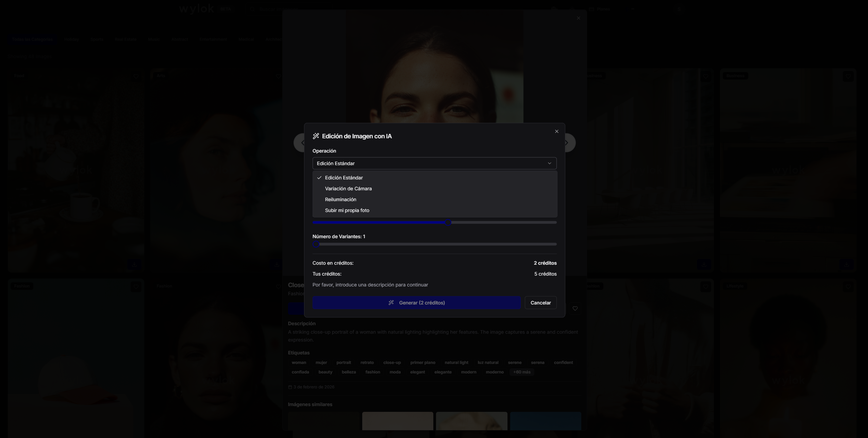Select 'Subir mi propia foto' from the list
This screenshot has height=438, width=868.
point(347,210)
